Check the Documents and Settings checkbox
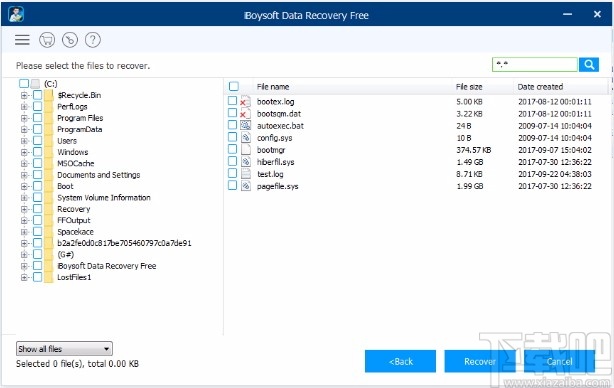Screen dimensions: 614x388 [38, 175]
